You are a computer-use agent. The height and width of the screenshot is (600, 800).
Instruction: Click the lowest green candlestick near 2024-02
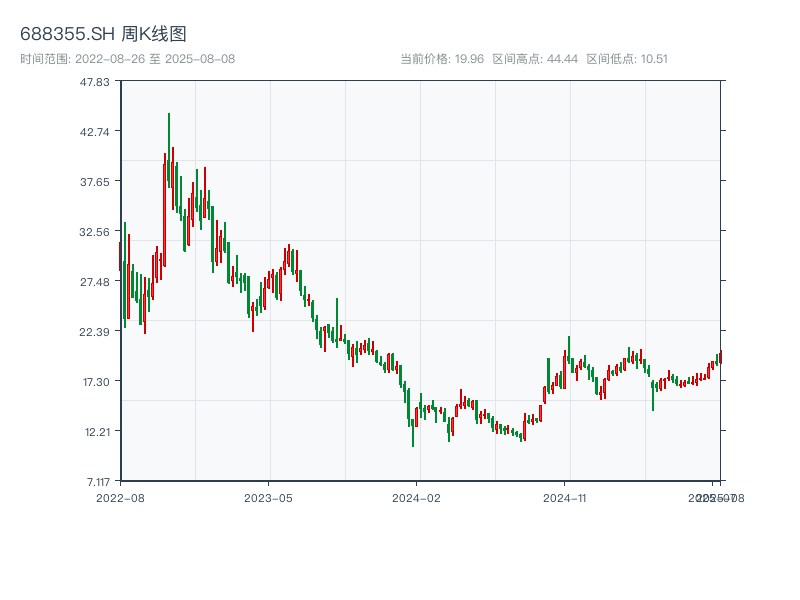tap(413, 433)
